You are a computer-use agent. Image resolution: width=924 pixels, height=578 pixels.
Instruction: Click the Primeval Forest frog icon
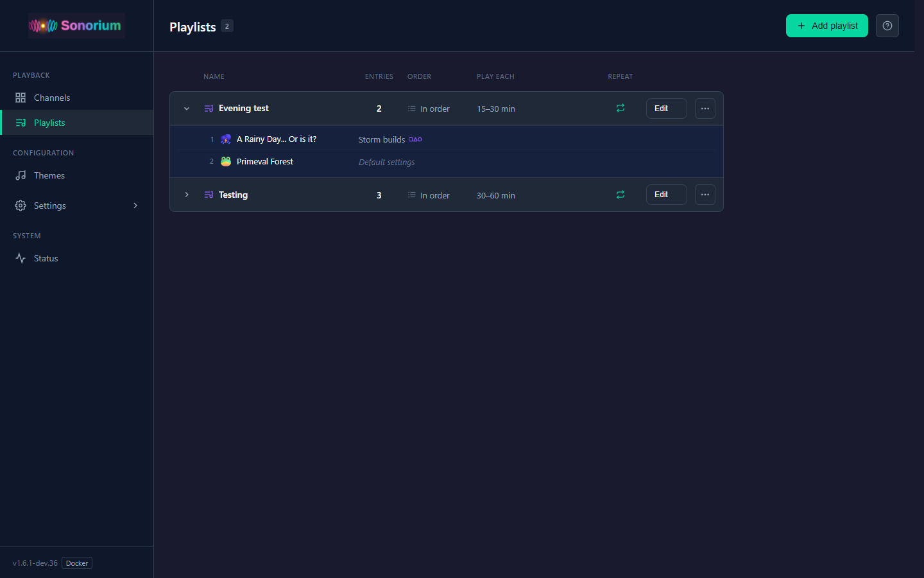click(x=226, y=161)
